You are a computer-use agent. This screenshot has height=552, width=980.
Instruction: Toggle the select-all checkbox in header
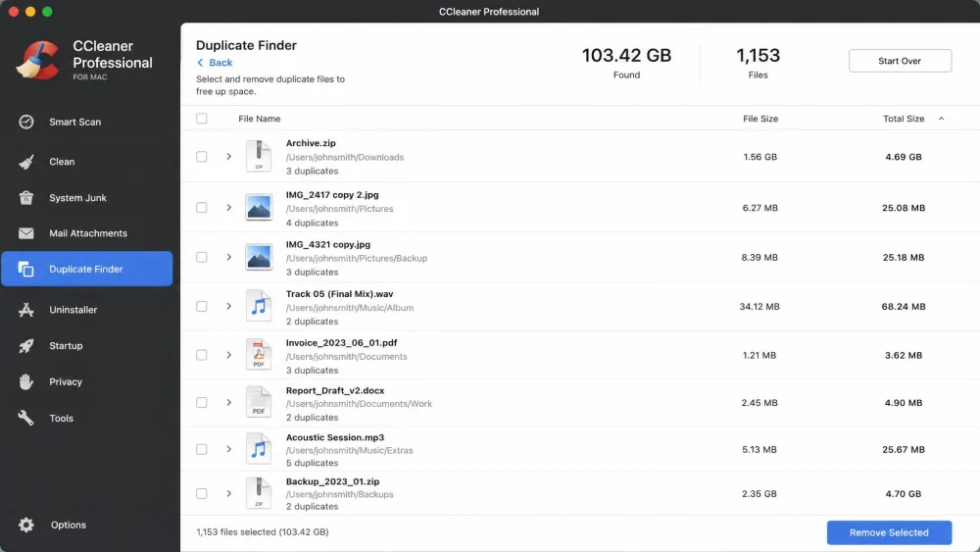point(201,119)
